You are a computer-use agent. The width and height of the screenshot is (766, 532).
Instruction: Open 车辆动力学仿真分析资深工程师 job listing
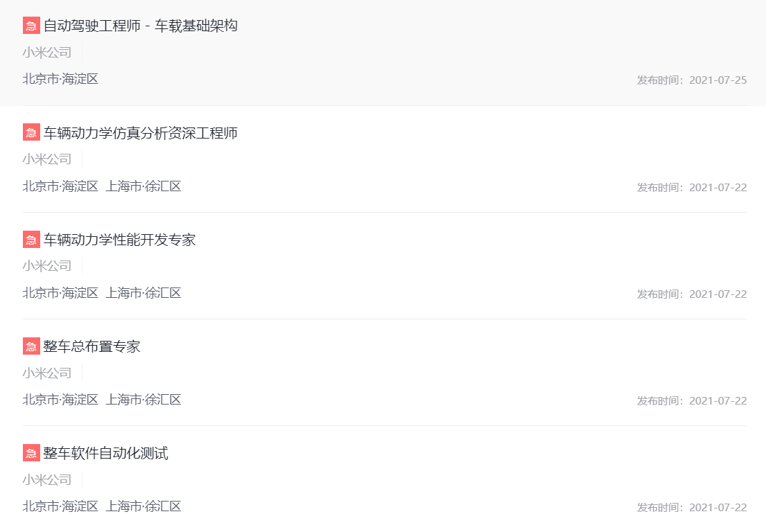coord(141,133)
